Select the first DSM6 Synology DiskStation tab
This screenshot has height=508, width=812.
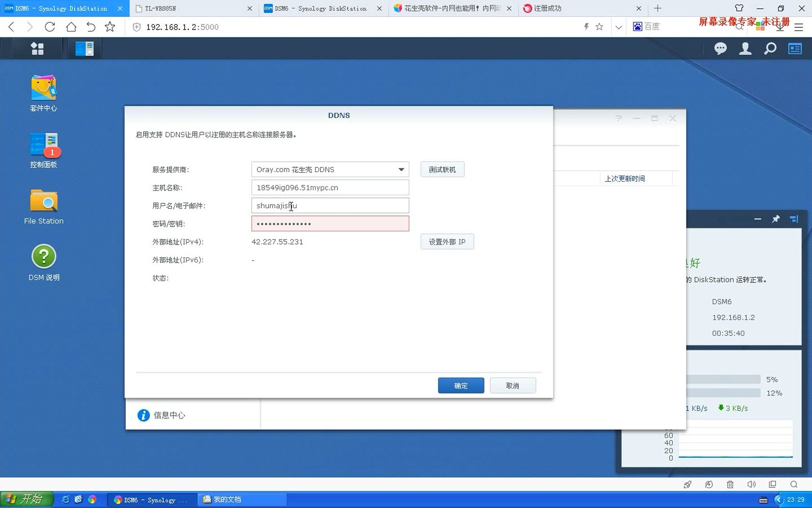pyautogui.click(x=64, y=8)
